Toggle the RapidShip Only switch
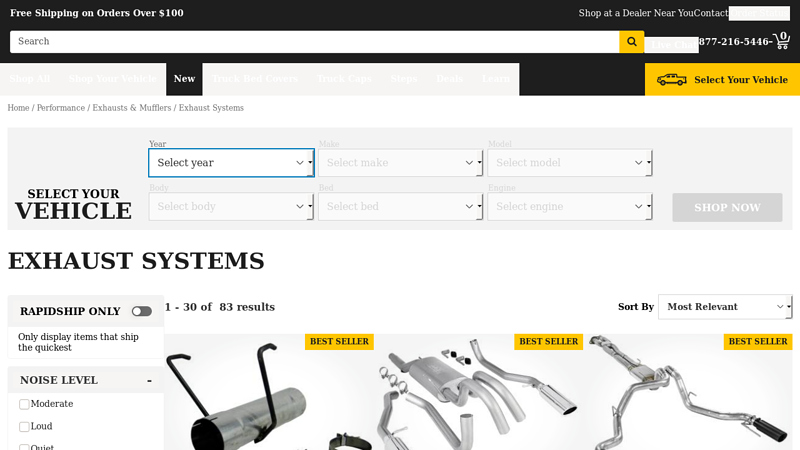This screenshot has width=800, height=450. (x=141, y=311)
